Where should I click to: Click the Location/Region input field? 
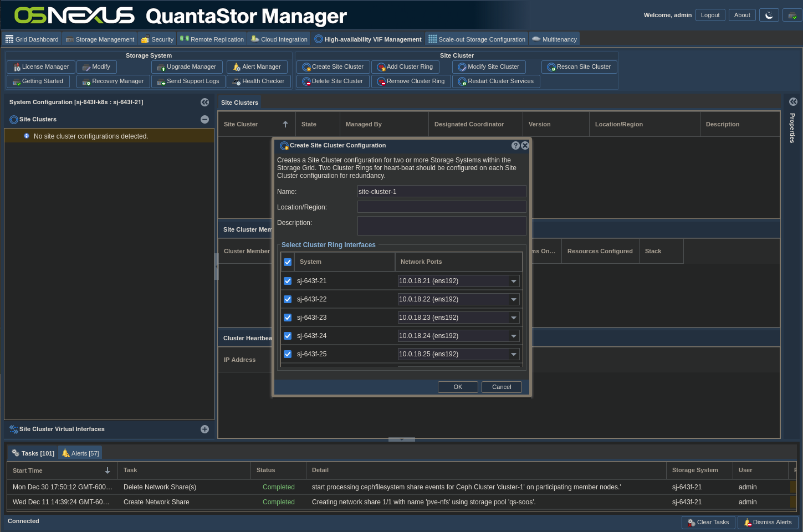tap(441, 207)
